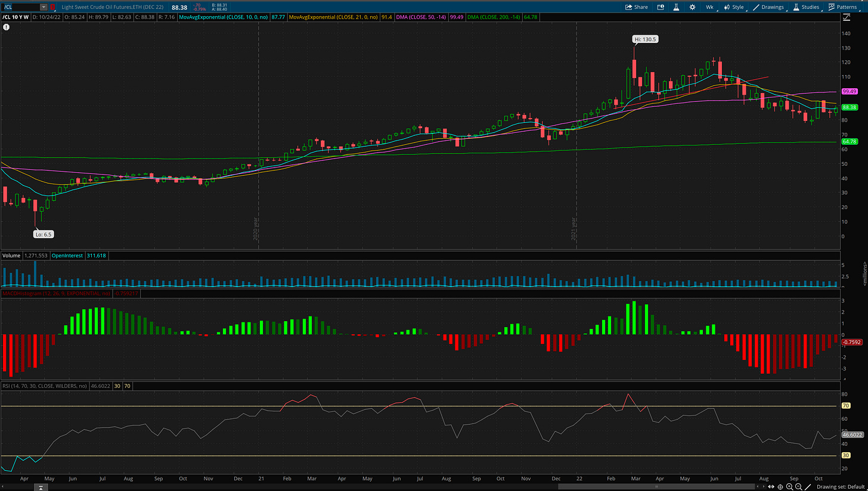Click the crosshair cursor icon

pos(780,487)
